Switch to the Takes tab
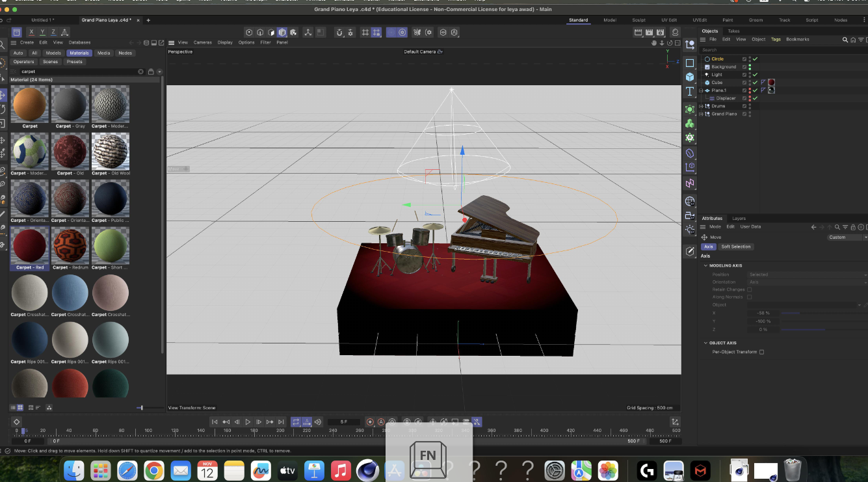Viewport: 868px width, 482px height. click(733, 31)
